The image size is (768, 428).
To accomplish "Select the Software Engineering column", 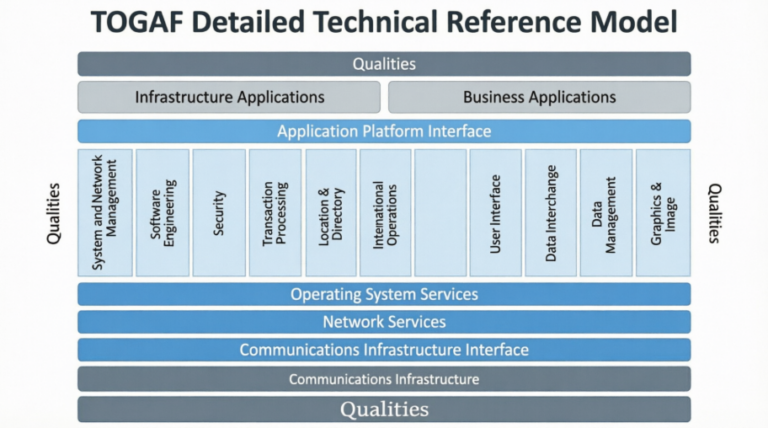I will coord(163,213).
